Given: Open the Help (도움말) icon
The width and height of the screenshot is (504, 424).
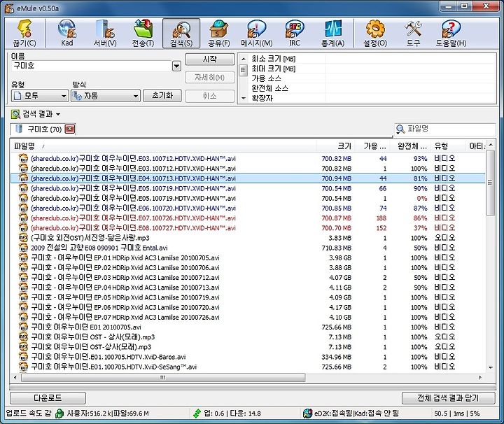Looking at the screenshot, I should tap(451, 33).
